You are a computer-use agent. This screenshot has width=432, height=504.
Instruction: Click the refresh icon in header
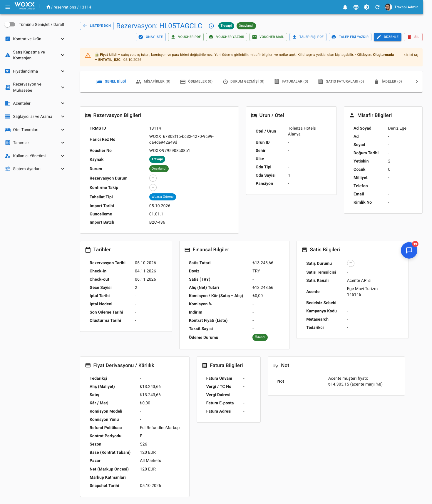tap(377, 7)
